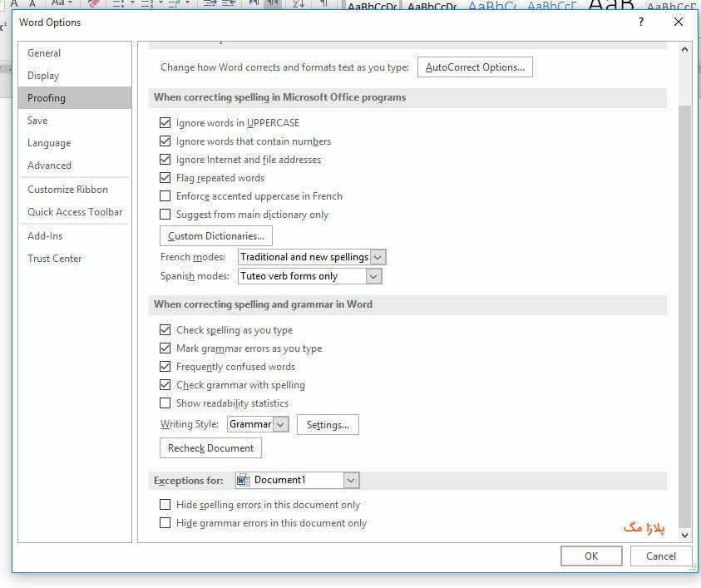Image resolution: width=701 pixels, height=588 pixels.
Task: Uncheck Ignore Internet and file addresses
Action: coord(165,159)
